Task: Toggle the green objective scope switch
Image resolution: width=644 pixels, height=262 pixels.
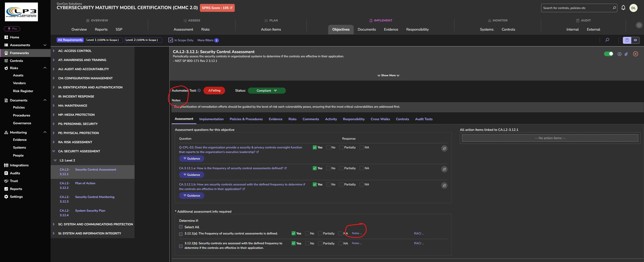Action: 608,54
